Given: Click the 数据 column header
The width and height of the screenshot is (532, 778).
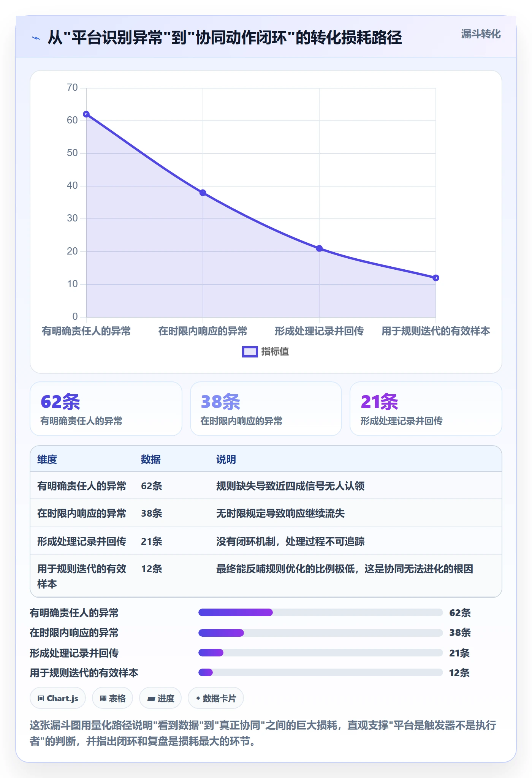Looking at the screenshot, I should coord(151,459).
